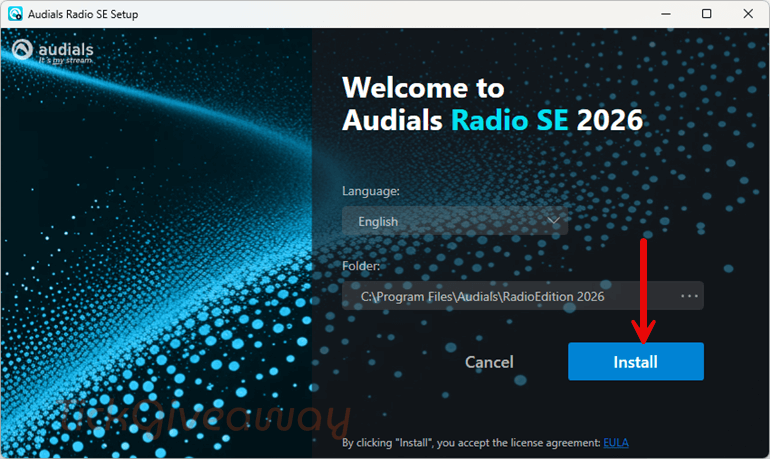Maximize the setup window

coord(706,14)
